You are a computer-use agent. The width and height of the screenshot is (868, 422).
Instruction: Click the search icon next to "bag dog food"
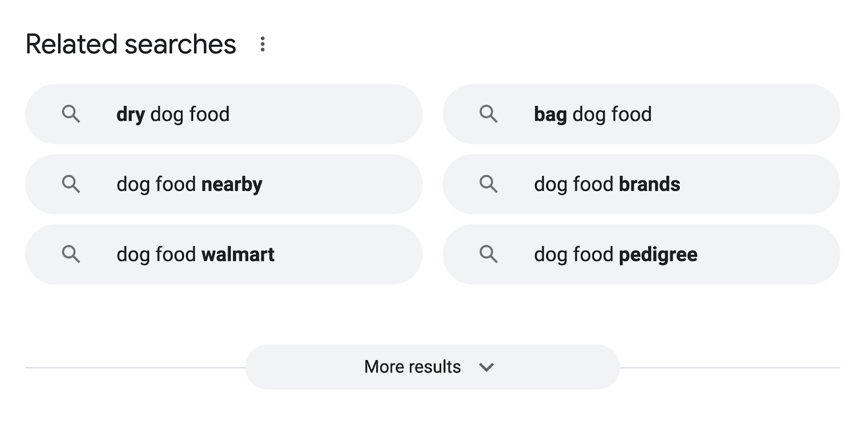point(490,115)
